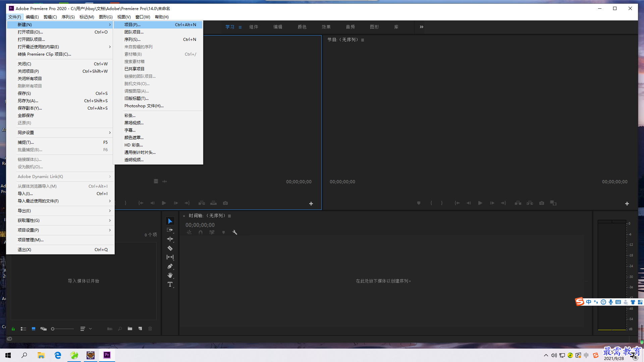Open Sort Icons dropdown in project panel
Screen dimensions: 644x362
pos(86,329)
